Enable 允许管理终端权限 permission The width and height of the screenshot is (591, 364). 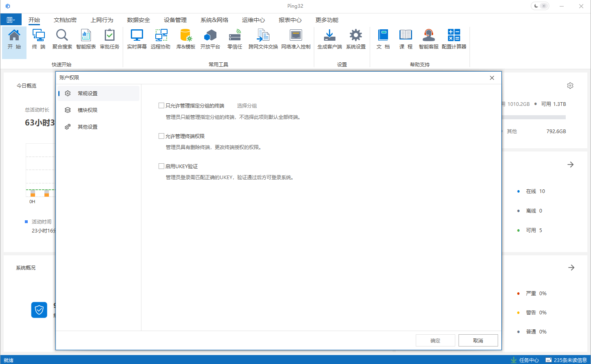point(161,136)
